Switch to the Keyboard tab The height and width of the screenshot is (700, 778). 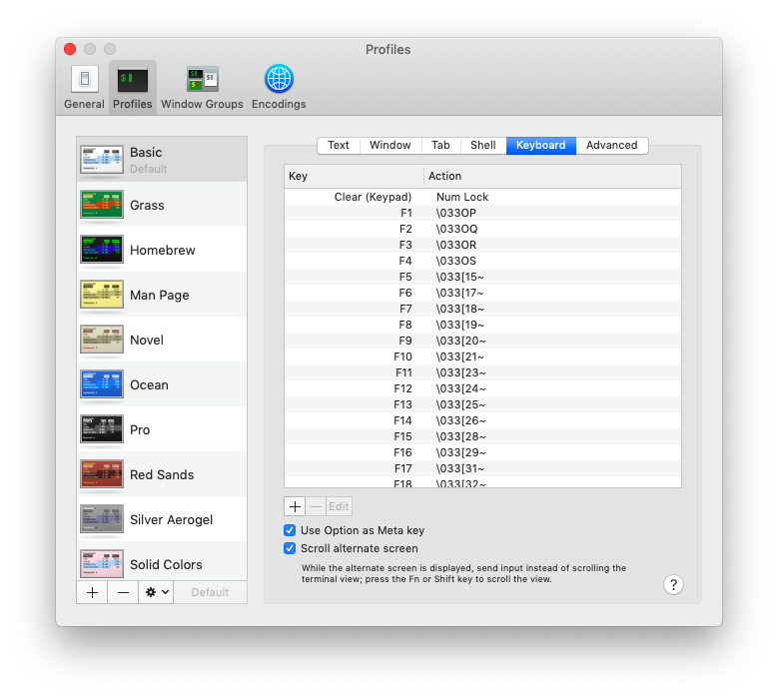(x=541, y=146)
